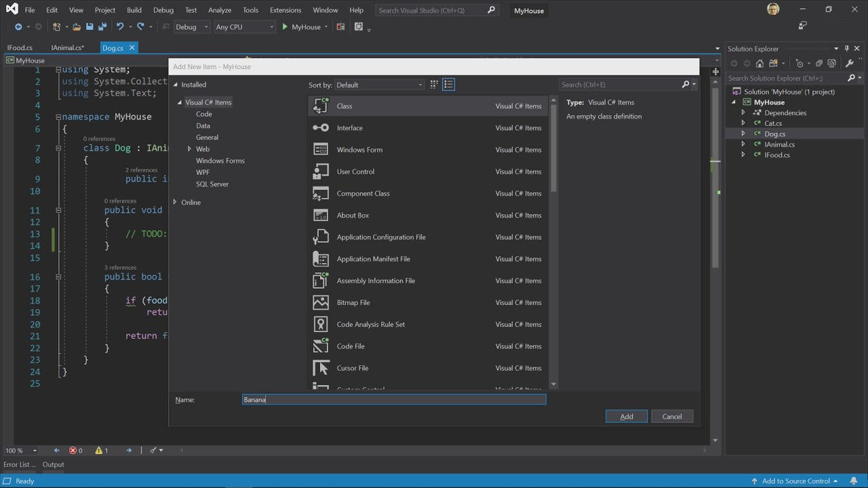Click the Collapse All icon in Solution Explorer

819,64
